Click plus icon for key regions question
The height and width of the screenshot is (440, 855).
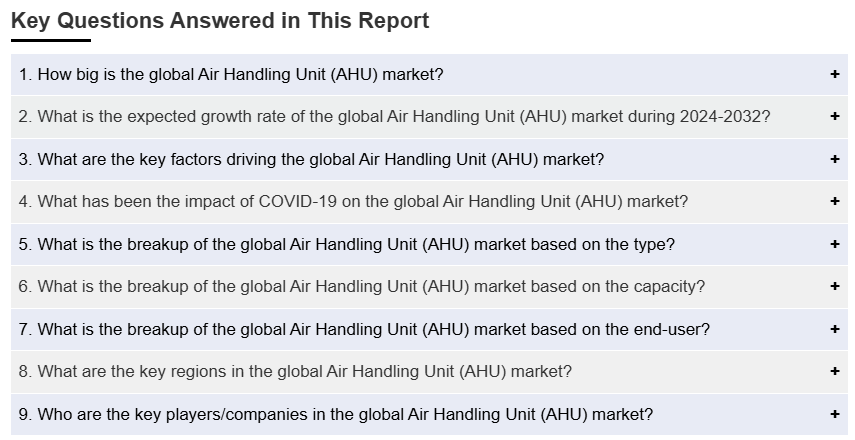point(834,372)
